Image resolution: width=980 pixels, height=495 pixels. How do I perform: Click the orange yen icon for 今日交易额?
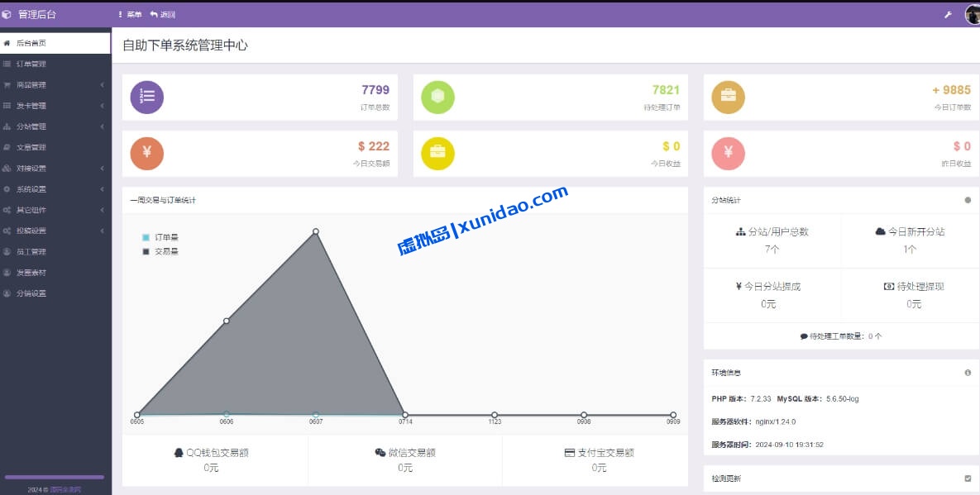click(147, 153)
